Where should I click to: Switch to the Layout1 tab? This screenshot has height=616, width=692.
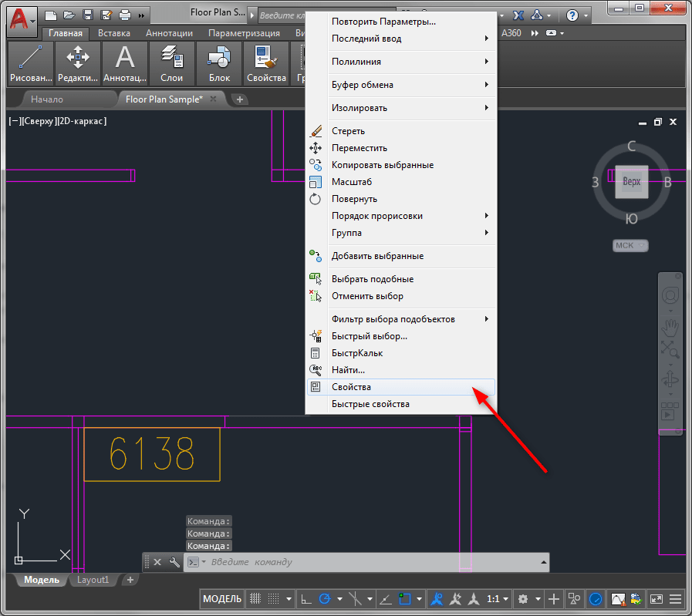coord(94,580)
